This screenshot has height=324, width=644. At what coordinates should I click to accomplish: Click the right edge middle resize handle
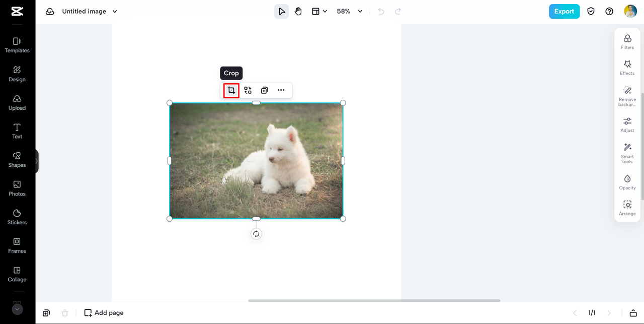[x=343, y=161]
